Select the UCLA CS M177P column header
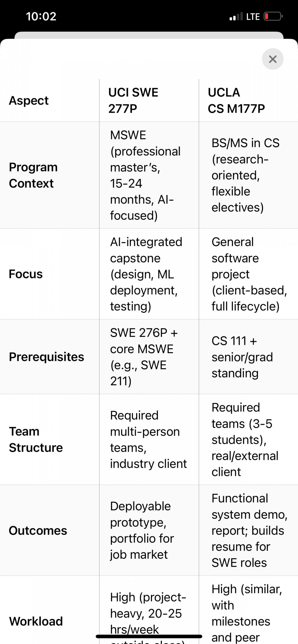Viewport: 298px width, 644px height. (236, 100)
